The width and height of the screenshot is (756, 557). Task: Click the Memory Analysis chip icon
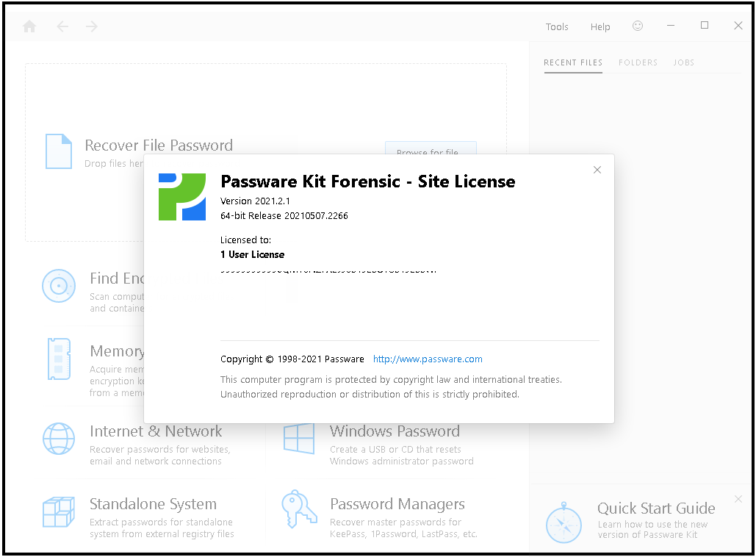click(59, 359)
